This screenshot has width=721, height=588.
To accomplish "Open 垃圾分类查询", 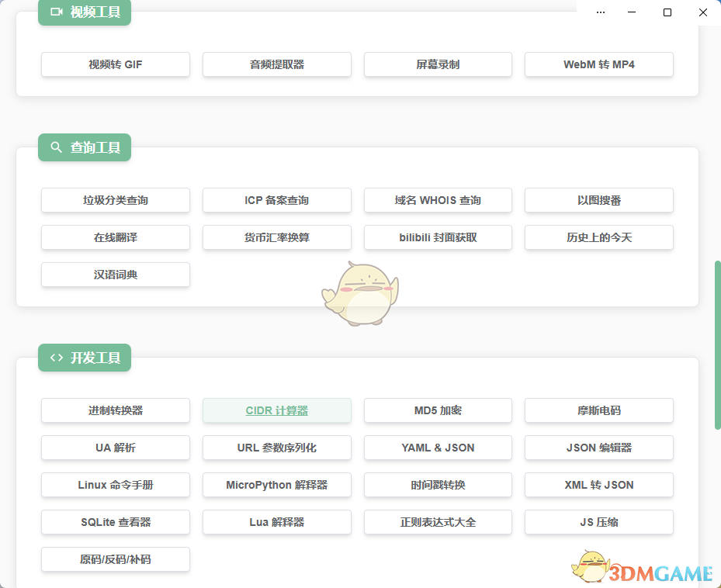I will tap(115, 200).
